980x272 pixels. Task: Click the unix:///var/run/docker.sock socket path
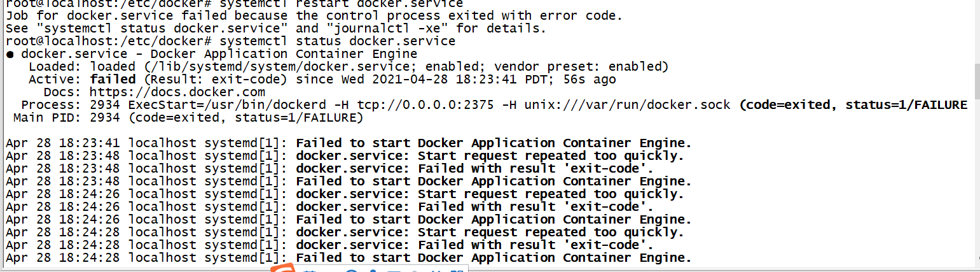coord(628,105)
